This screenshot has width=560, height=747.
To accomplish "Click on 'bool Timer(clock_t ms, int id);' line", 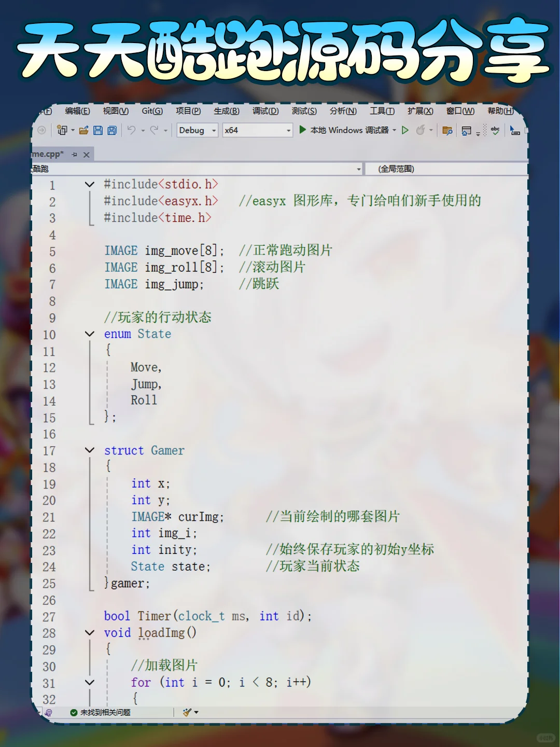I will pyautogui.click(x=208, y=616).
